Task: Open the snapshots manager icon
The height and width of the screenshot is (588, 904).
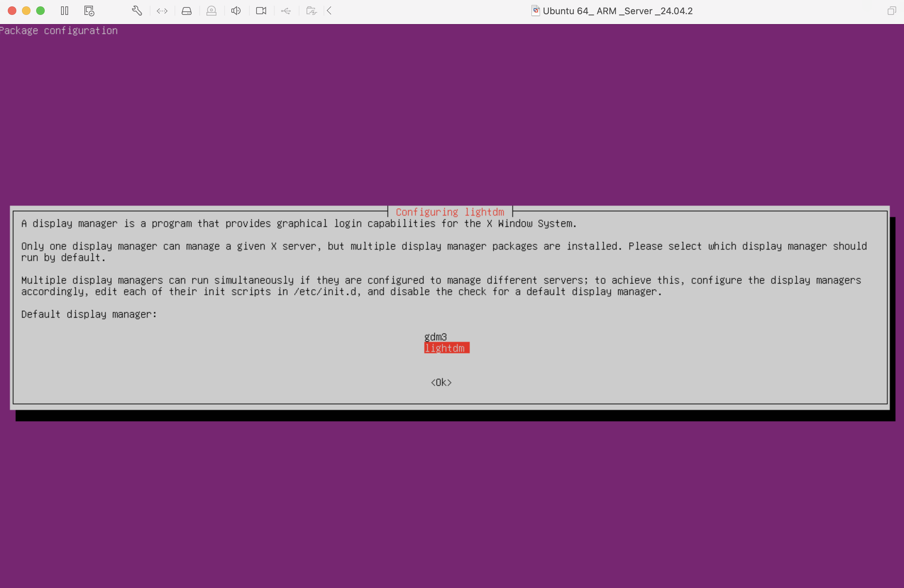Action: pos(89,11)
